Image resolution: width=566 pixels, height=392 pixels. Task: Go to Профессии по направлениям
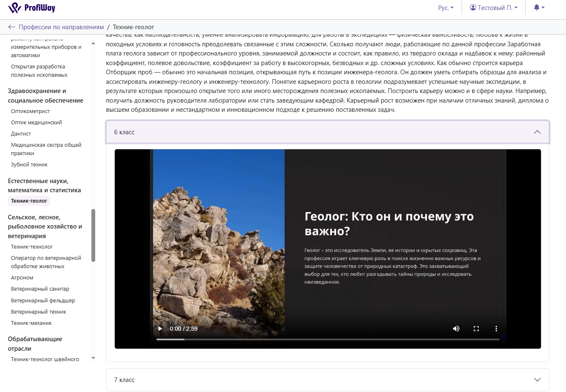[61, 27]
